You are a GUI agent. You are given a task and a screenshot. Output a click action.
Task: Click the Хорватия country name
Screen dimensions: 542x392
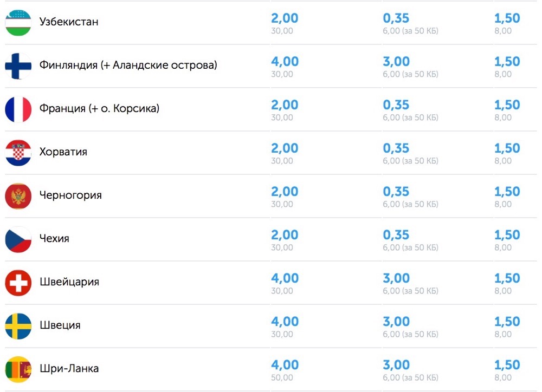pos(63,152)
